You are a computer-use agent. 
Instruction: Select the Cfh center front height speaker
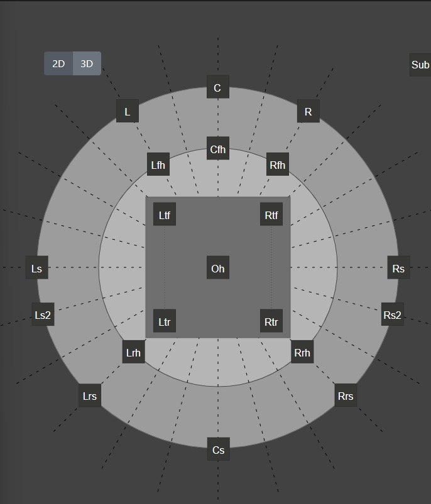tap(218, 149)
